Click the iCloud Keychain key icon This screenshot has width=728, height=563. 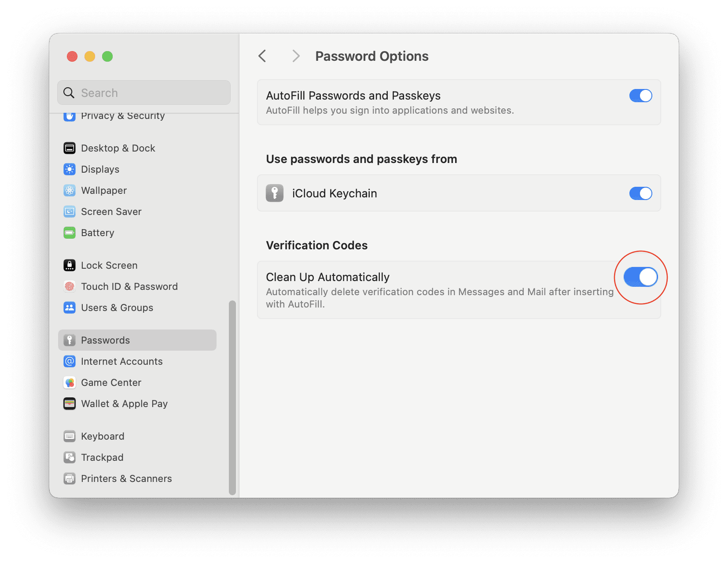[275, 193]
